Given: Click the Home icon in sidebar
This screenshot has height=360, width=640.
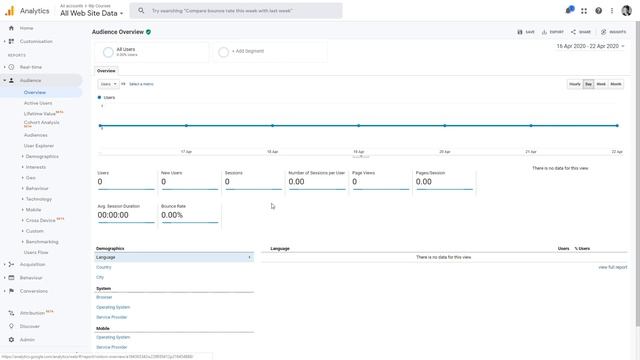Looking at the screenshot, I should [x=11, y=28].
